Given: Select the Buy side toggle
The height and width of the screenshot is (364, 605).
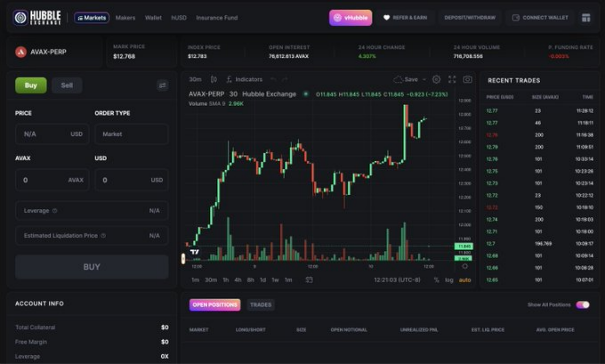Looking at the screenshot, I should pos(31,85).
